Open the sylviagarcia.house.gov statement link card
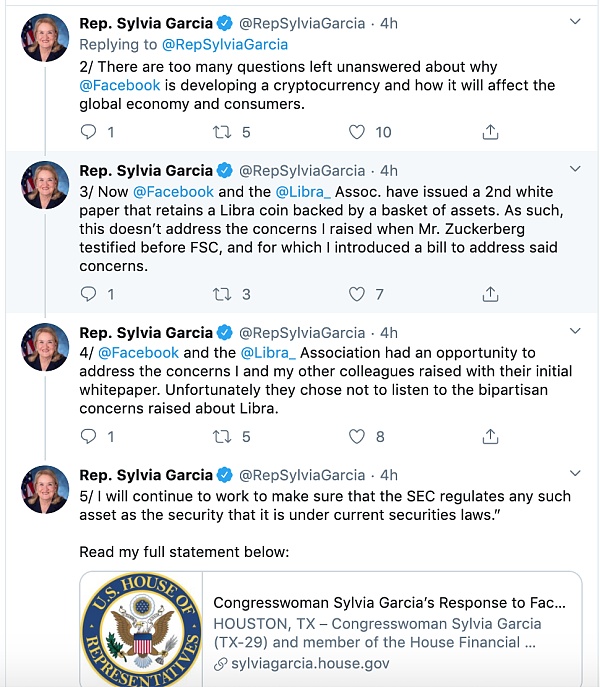The image size is (600, 687). click(390, 632)
